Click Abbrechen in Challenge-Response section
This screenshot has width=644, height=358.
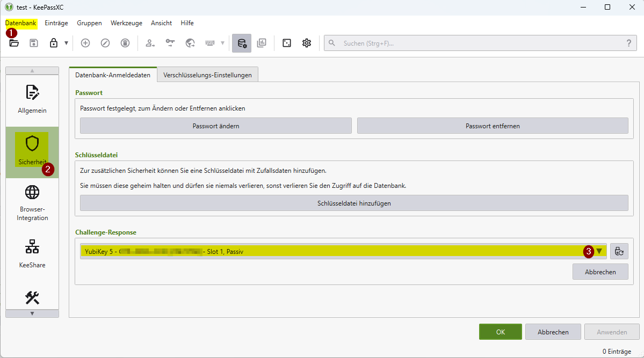pos(600,272)
